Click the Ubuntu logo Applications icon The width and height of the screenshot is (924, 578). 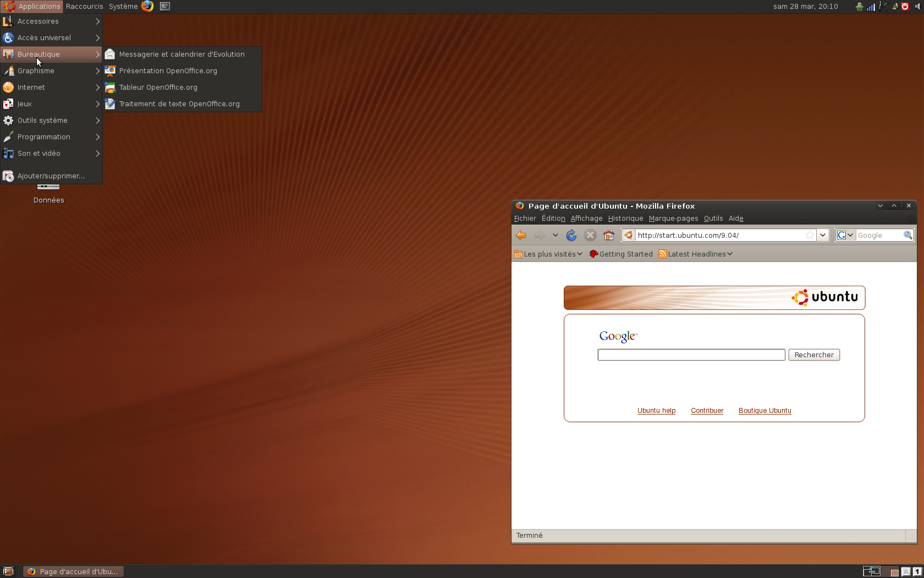click(9, 6)
